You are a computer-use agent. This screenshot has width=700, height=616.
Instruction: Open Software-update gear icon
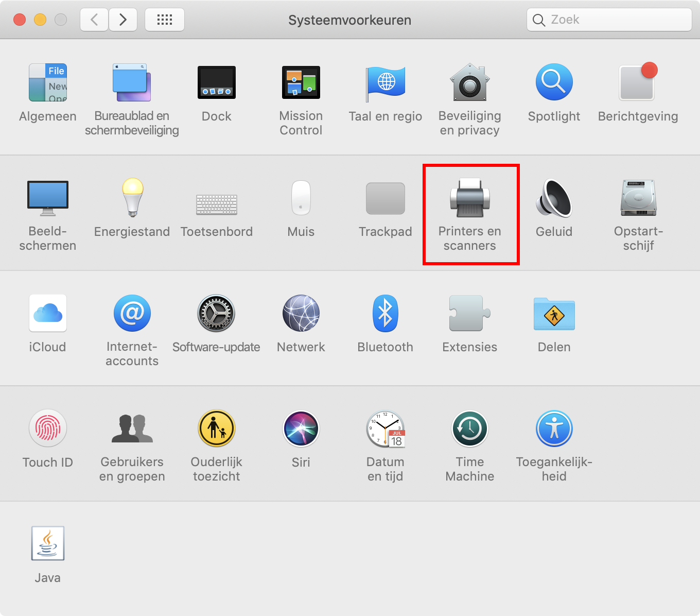pos(216,314)
